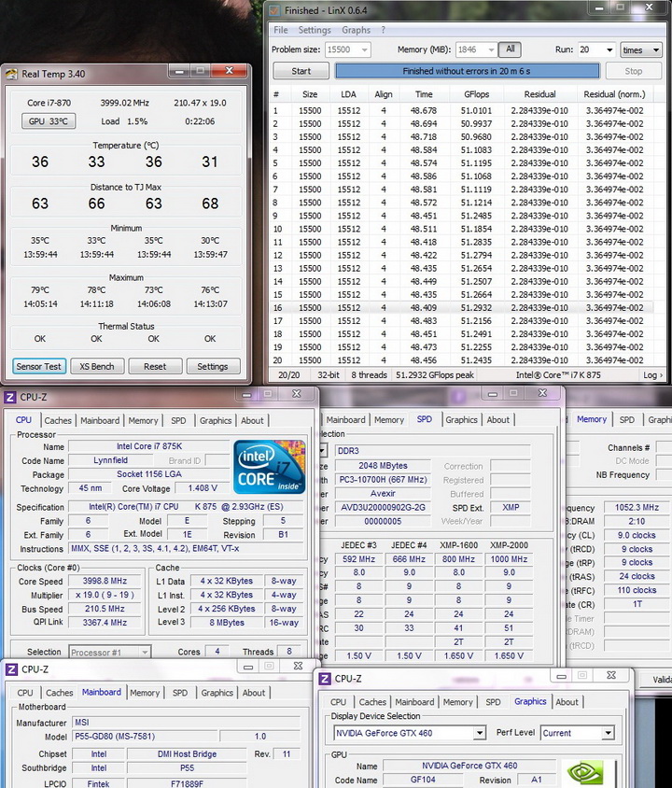Click the 8 threads status entry
The width and height of the screenshot is (672, 788).
pos(370,375)
